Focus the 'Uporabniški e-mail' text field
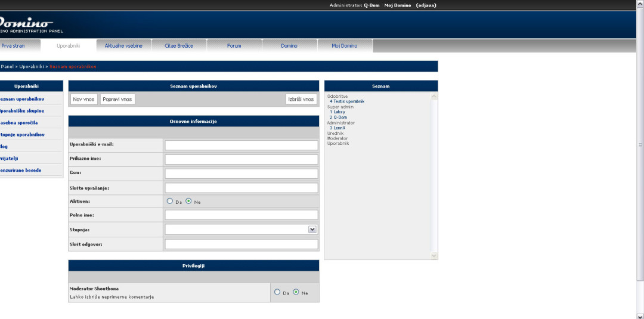 pos(241,145)
